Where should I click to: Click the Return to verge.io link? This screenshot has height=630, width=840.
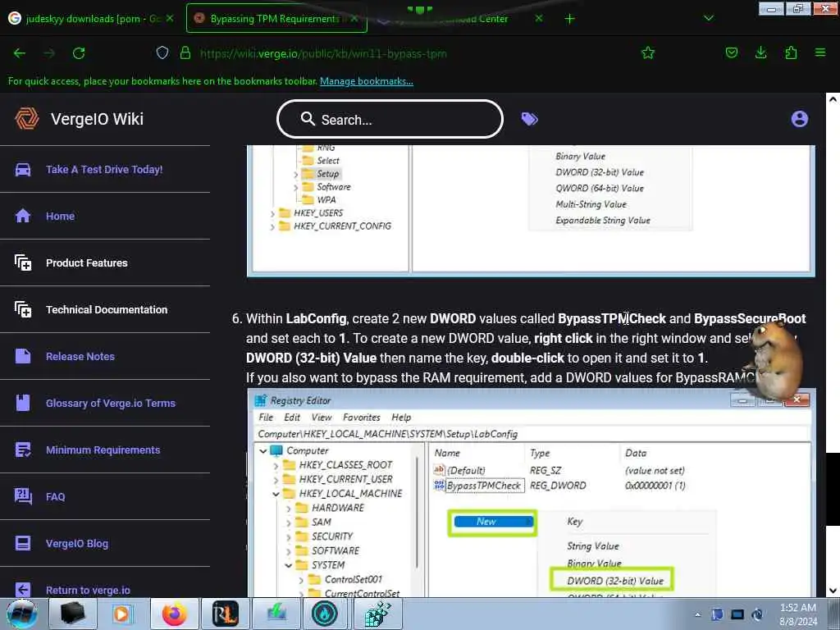tap(88, 590)
